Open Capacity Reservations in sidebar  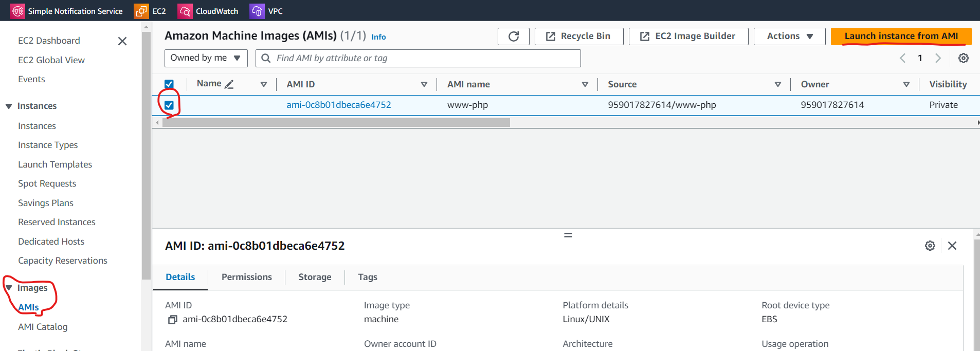click(63, 261)
